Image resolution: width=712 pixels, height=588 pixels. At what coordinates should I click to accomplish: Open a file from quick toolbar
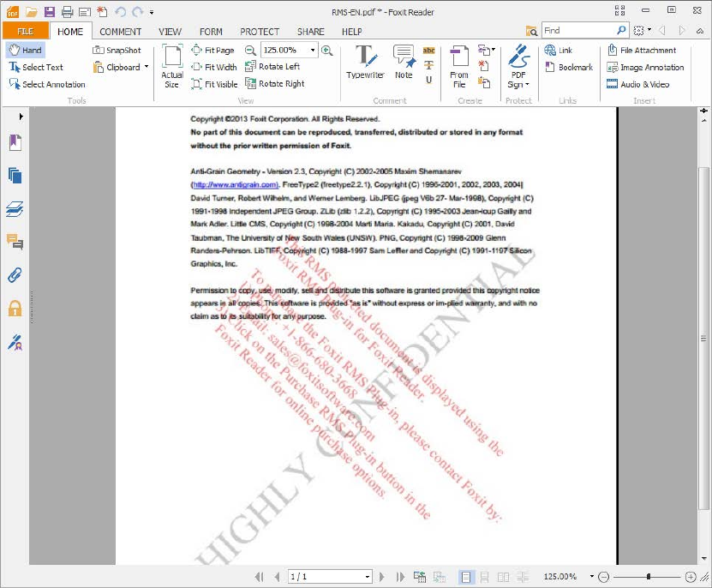tap(31, 12)
